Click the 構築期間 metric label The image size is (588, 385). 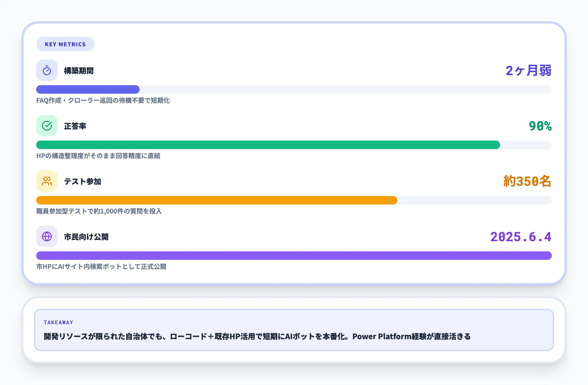click(79, 71)
